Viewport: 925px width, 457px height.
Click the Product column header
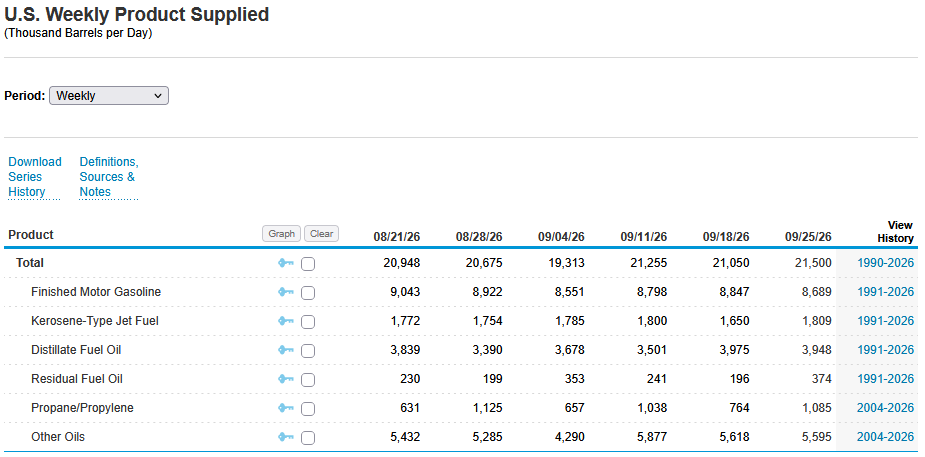pyautogui.click(x=31, y=235)
